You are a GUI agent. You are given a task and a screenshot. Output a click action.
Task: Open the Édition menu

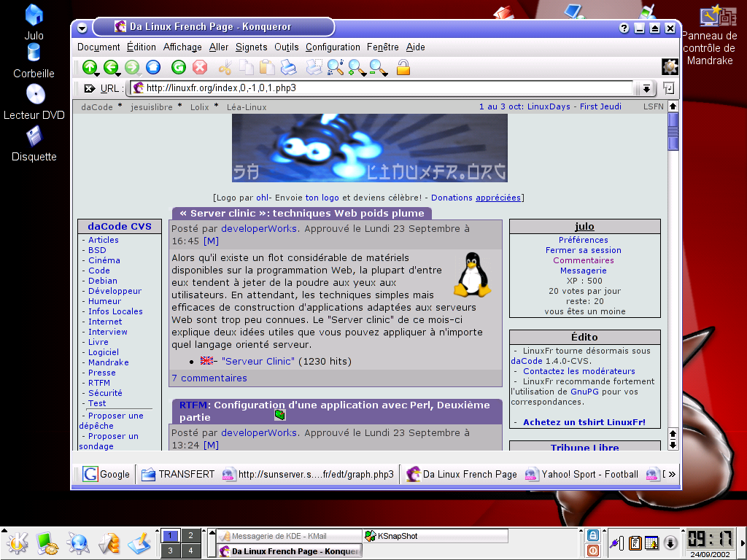click(x=142, y=47)
